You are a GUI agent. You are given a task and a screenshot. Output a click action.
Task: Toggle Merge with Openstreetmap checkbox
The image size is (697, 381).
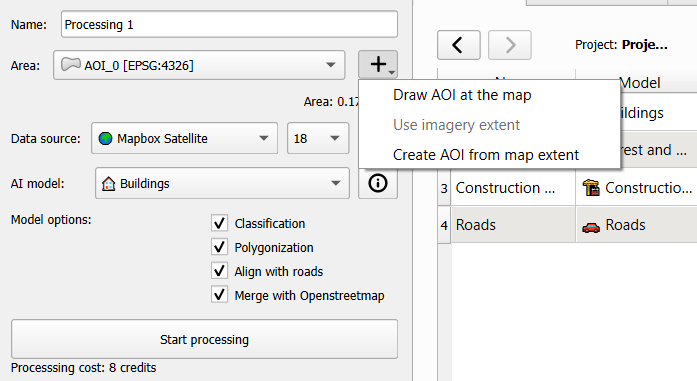220,295
